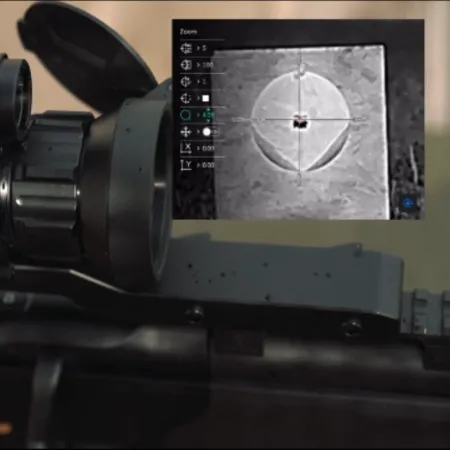Image resolution: width=450 pixels, height=450 pixels.
Task: Select the reticle icon beside value 100
Action: click(186, 65)
